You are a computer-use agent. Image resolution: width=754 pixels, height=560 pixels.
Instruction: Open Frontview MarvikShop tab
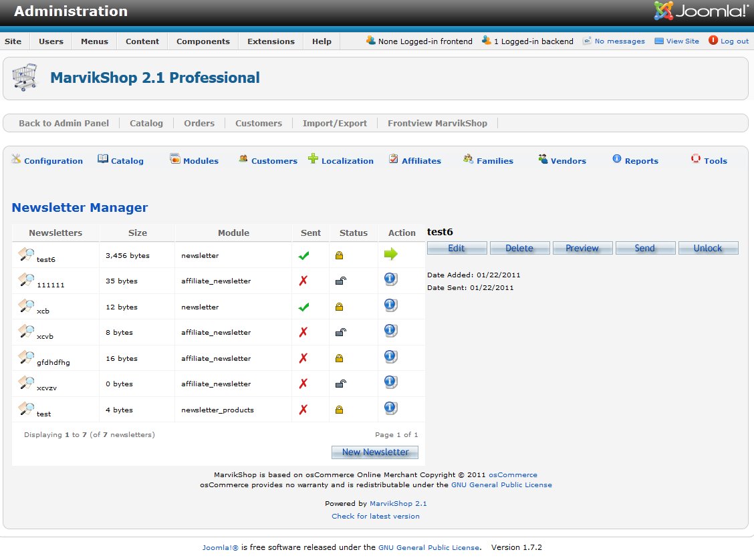(x=438, y=123)
